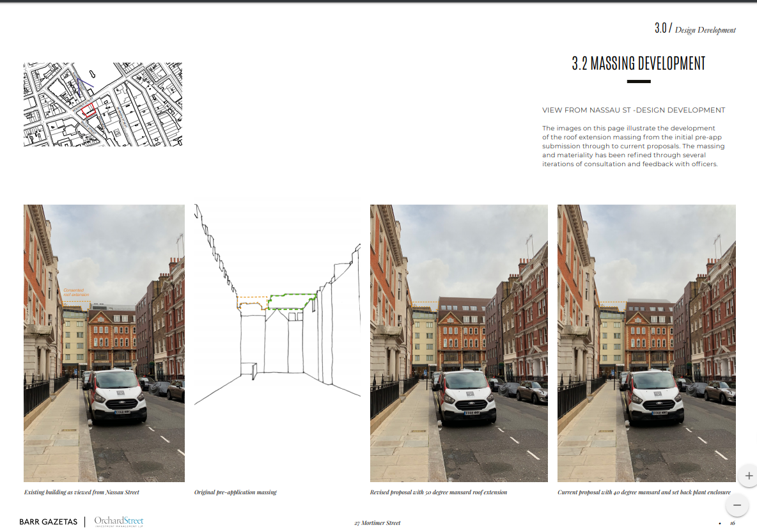Click the caption Revised proposal with 50 degree mansard
Viewport: 757px width, 532px height.
pos(438,492)
